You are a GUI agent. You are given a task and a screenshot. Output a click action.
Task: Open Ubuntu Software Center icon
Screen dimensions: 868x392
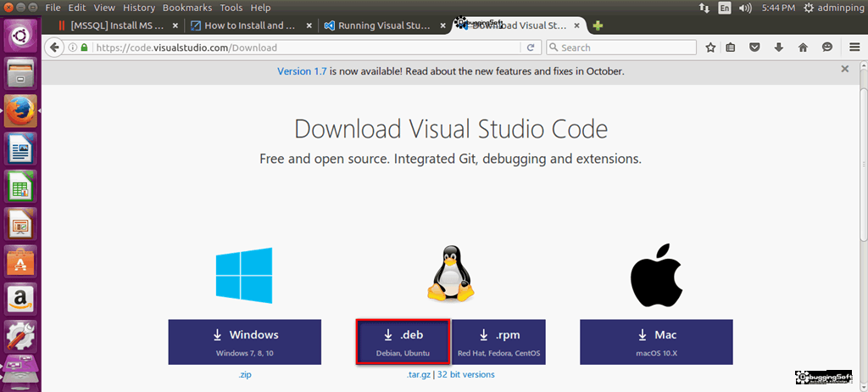(x=20, y=261)
